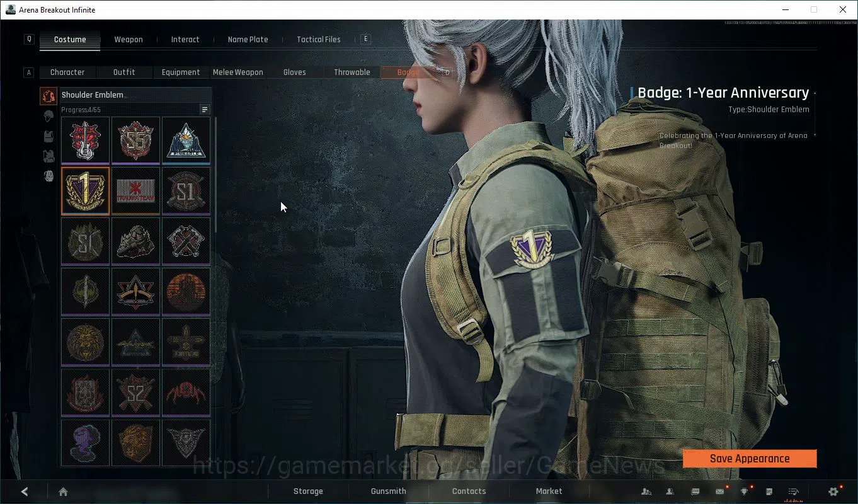Click the Save Appearance button
Screen dimensions: 858x504
[x=750, y=459]
